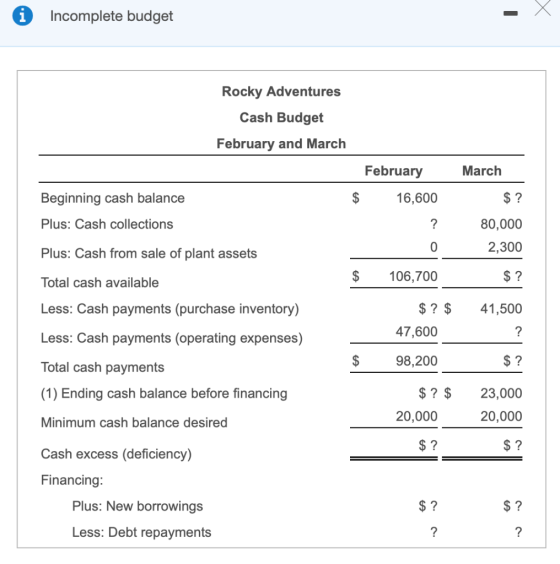Click February debt repayments question mark
This screenshot has width=560, height=564.
click(x=434, y=532)
